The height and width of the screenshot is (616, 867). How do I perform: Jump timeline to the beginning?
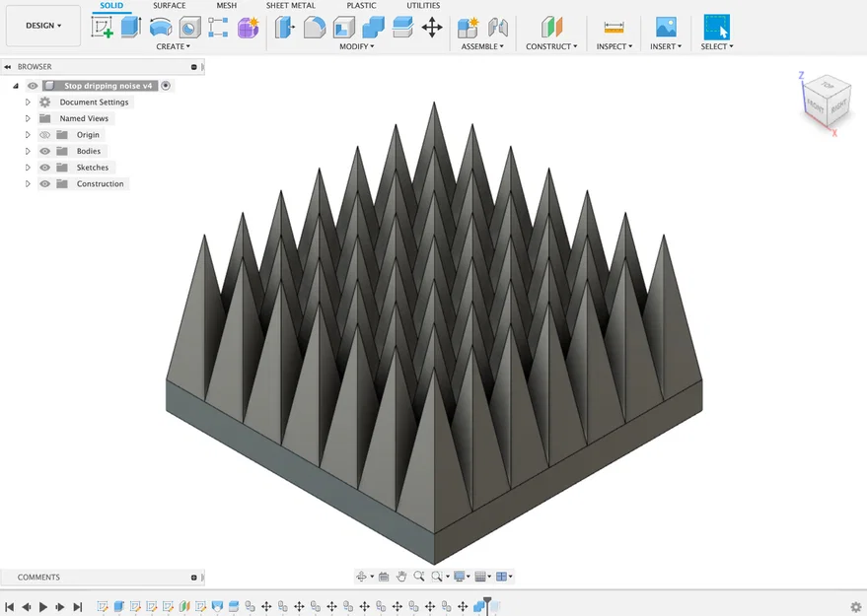tap(10, 606)
